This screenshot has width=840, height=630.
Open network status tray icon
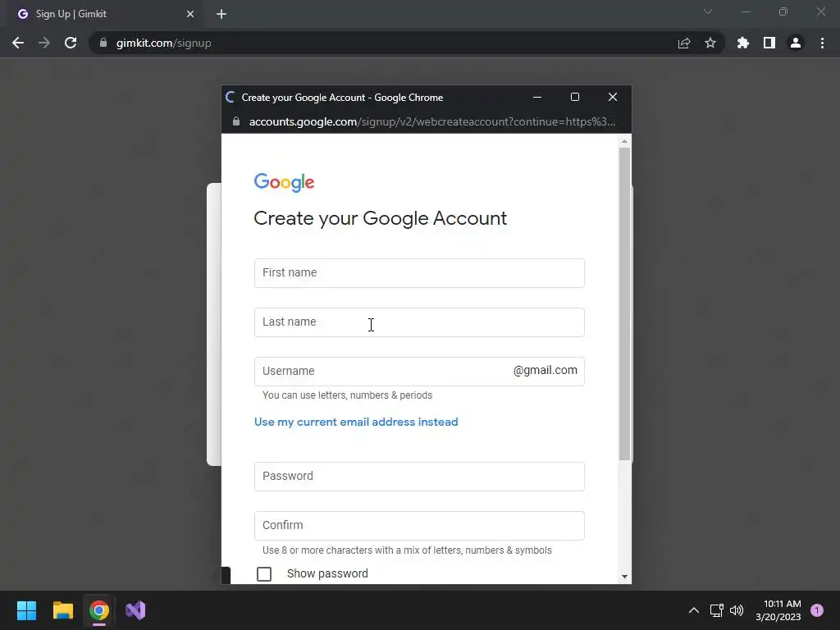click(716, 610)
